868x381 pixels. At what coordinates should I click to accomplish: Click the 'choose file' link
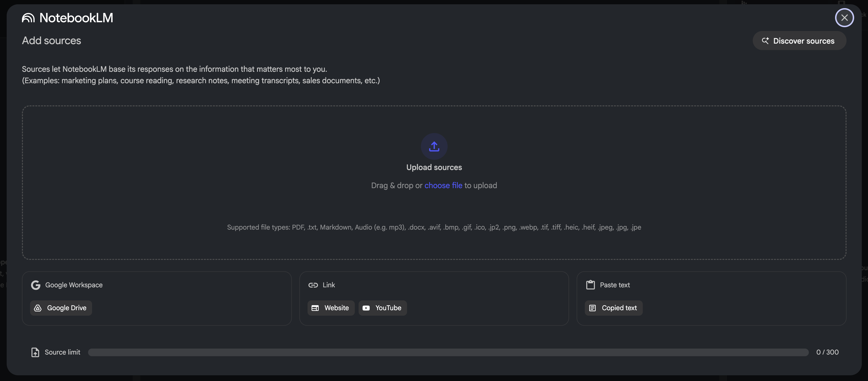click(443, 185)
